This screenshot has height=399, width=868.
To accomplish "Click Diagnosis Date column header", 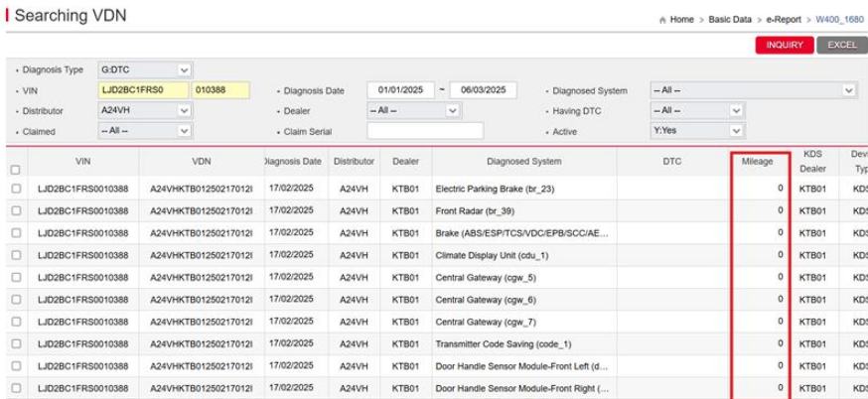I will [296, 162].
